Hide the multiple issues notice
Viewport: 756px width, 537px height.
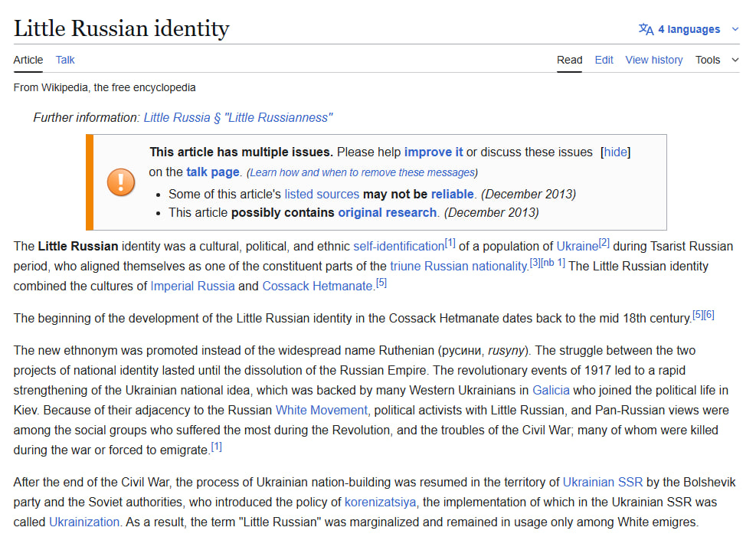click(615, 152)
